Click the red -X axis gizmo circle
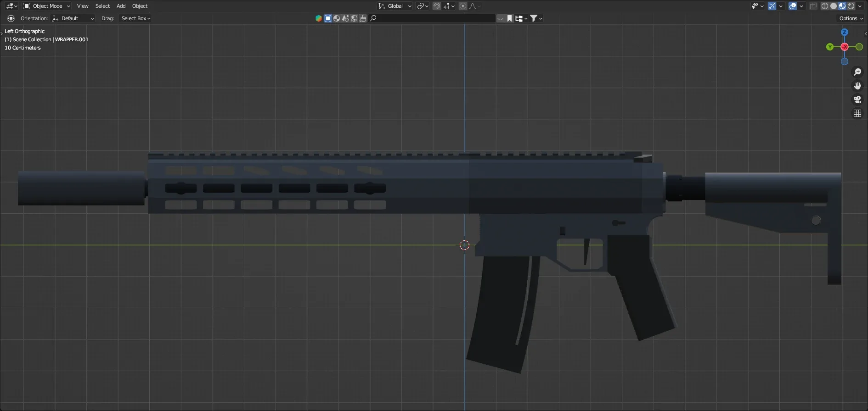The width and height of the screenshot is (868, 411). [845, 47]
